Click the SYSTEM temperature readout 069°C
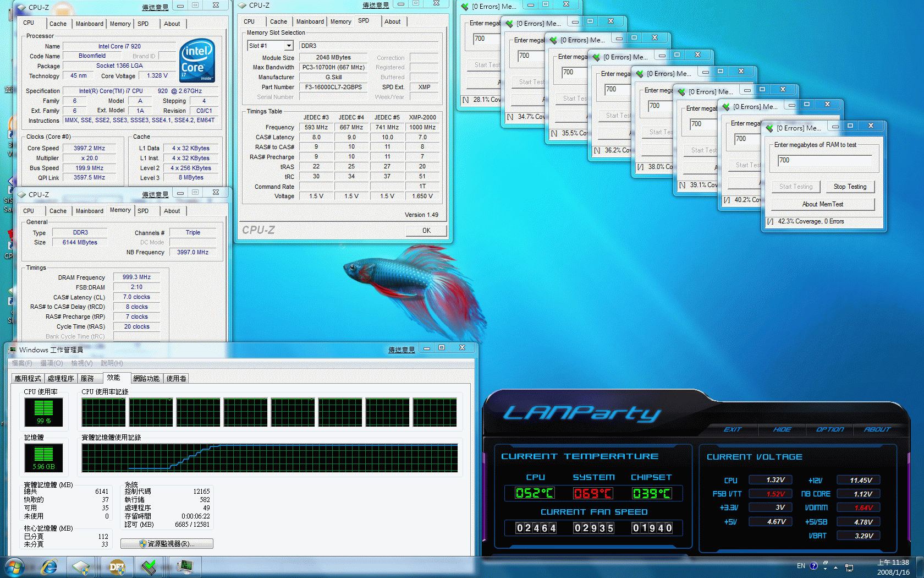The width and height of the screenshot is (924, 578). (x=593, y=493)
